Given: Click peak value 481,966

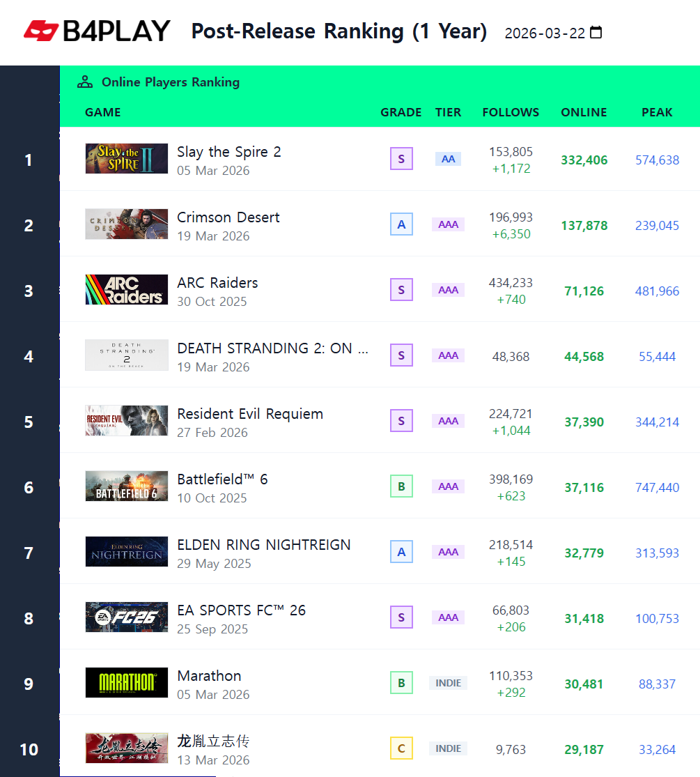Looking at the screenshot, I should click(x=657, y=291).
